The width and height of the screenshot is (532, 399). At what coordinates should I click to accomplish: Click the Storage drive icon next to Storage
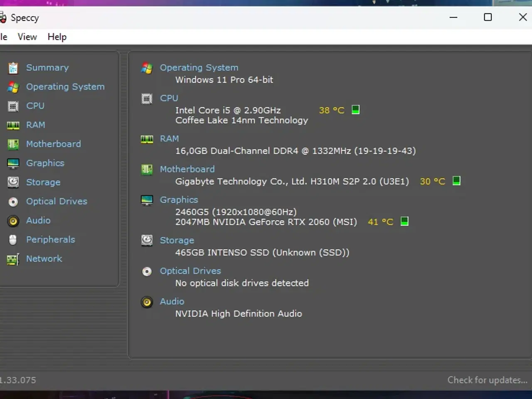(x=146, y=241)
